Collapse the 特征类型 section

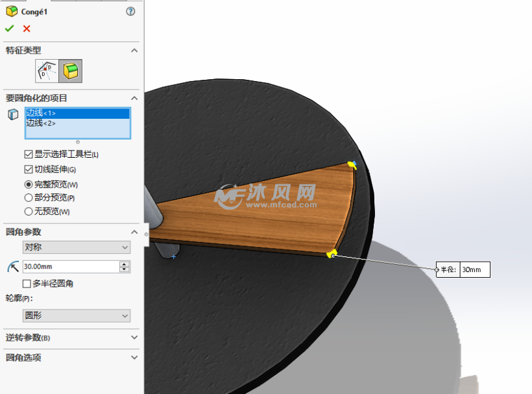134,51
